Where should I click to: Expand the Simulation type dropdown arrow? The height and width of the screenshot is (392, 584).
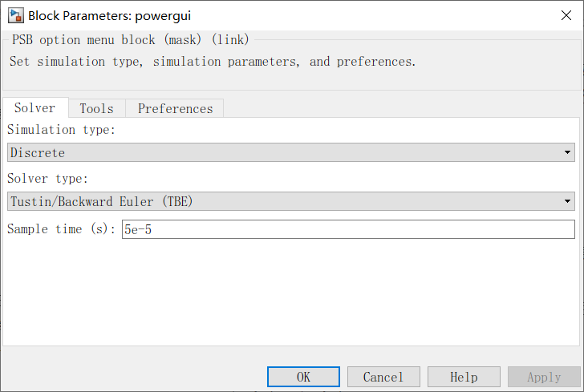point(568,152)
